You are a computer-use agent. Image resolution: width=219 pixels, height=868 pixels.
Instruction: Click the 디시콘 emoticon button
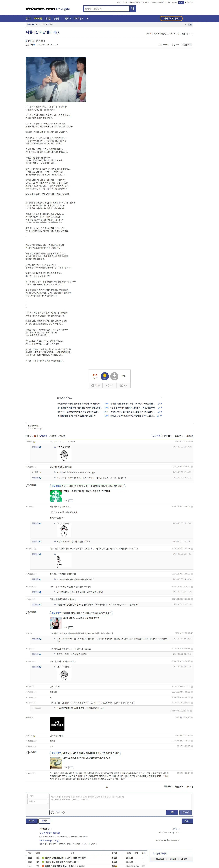coord(55,812)
